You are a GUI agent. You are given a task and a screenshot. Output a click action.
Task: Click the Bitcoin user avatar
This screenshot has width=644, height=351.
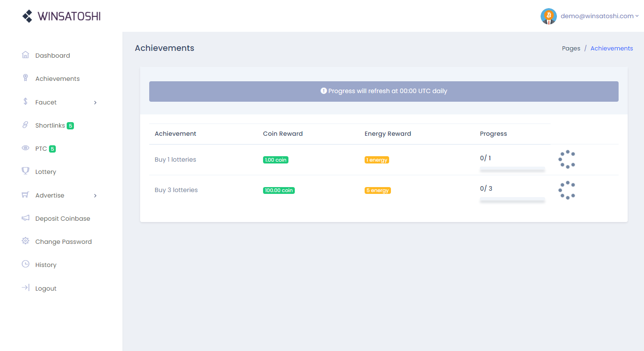549,16
